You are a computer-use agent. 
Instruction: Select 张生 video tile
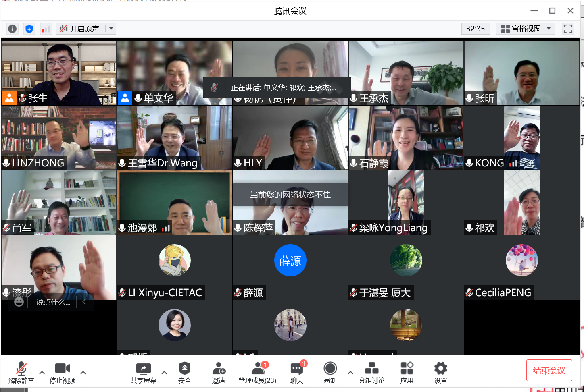59,73
